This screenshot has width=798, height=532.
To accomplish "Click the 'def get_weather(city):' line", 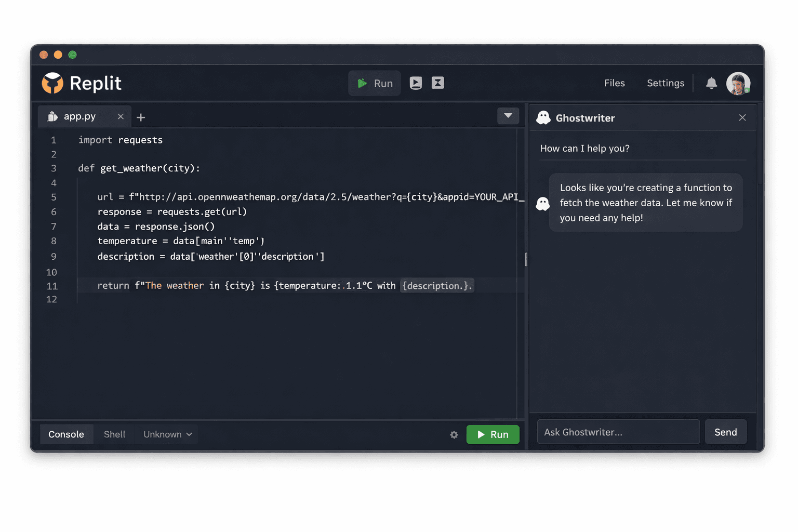I will [139, 168].
